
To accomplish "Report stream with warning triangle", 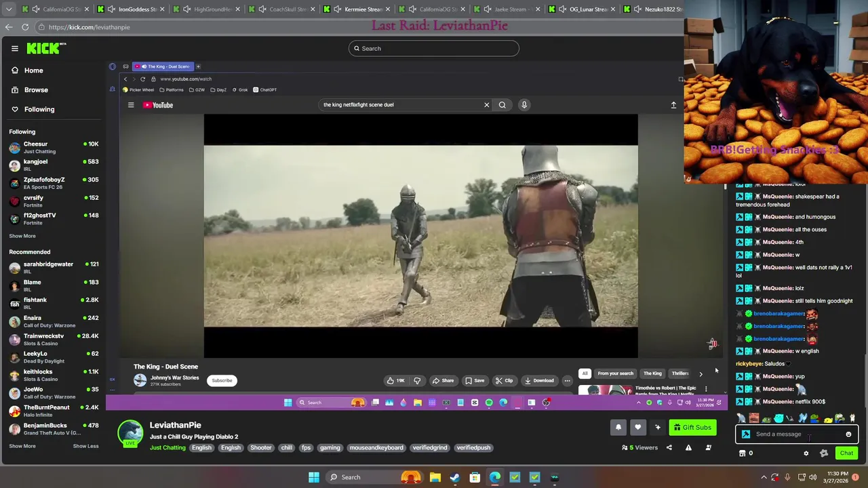I will coord(688,447).
